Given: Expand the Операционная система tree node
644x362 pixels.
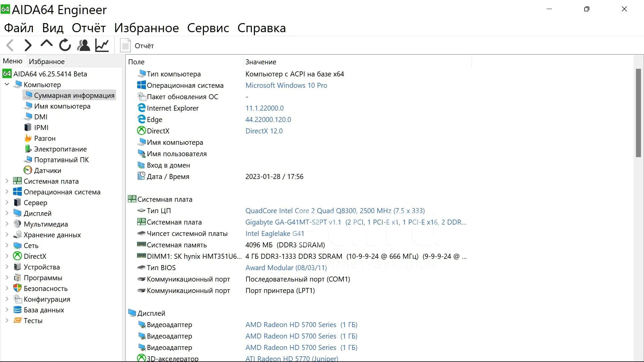Looking at the screenshot, I should [7, 192].
